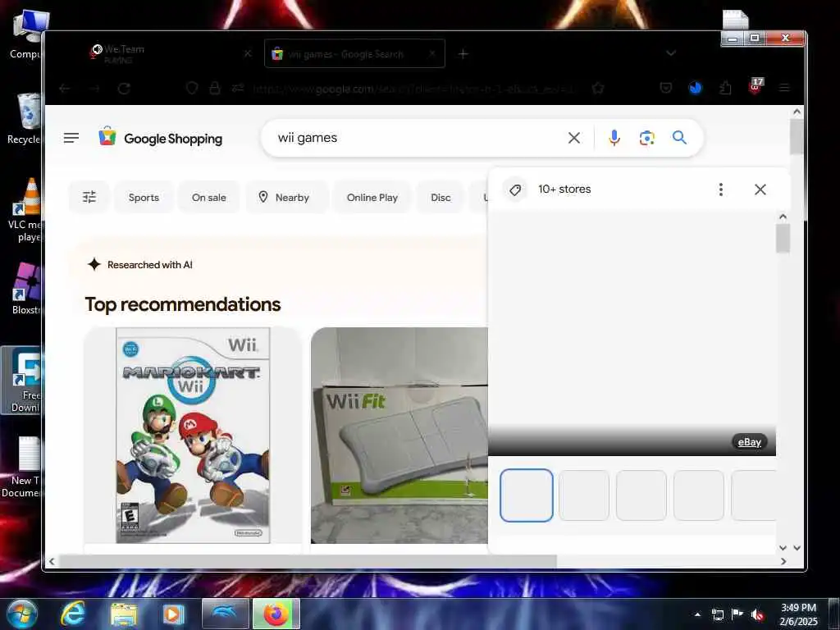The height and width of the screenshot is (630, 840).
Task: Click the page scrollbar up arrow
Action: [797, 112]
